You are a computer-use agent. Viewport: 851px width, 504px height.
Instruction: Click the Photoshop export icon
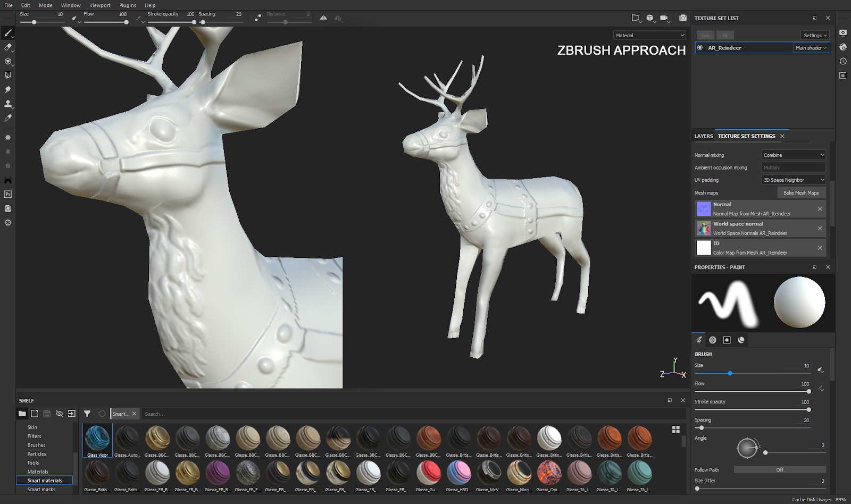point(8,195)
